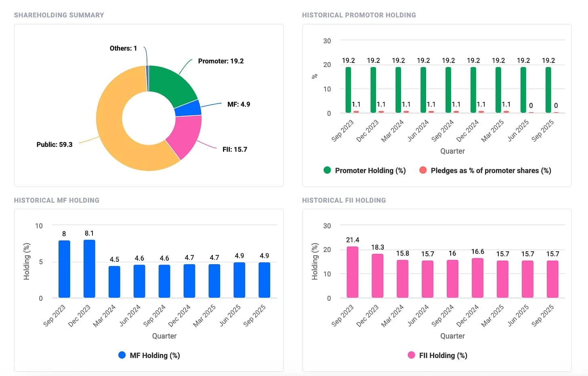Click the Jun 2025 bar in MF holding chart
Viewport: 588px width, 376px height.
pos(239,280)
